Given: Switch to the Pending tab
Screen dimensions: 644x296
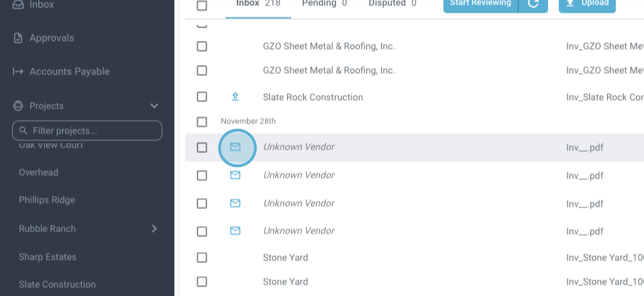Looking at the screenshot, I should point(325,4).
